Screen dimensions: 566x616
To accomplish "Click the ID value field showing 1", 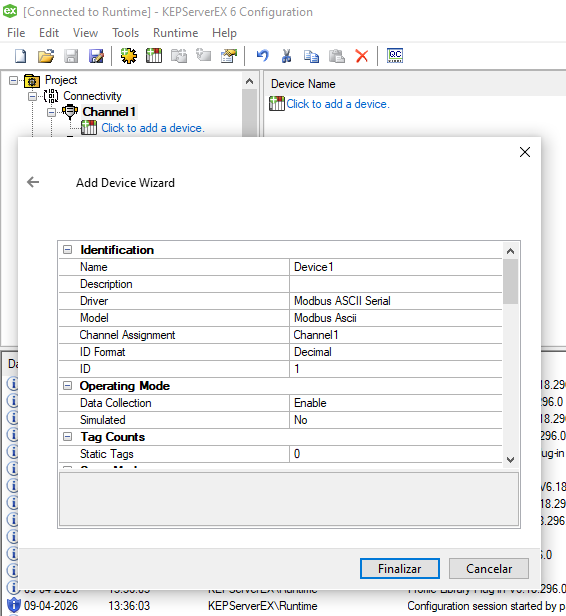I will coord(396,368).
